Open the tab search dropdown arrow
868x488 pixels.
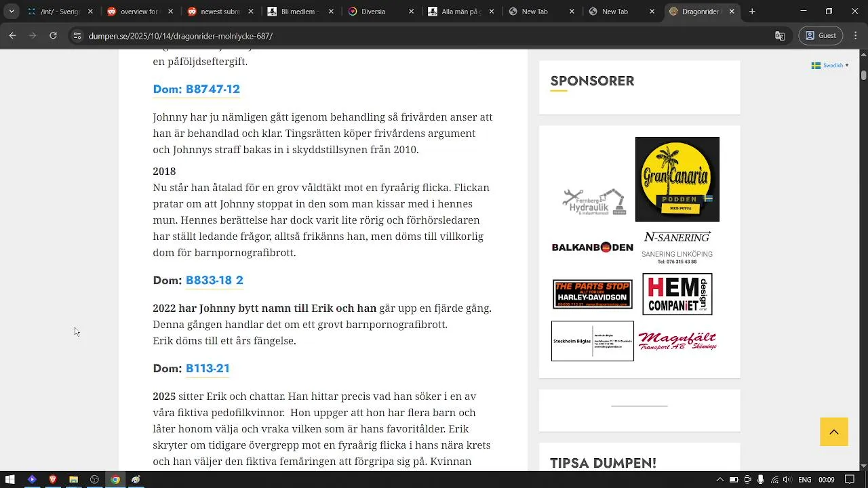pyautogui.click(x=11, y=12)
